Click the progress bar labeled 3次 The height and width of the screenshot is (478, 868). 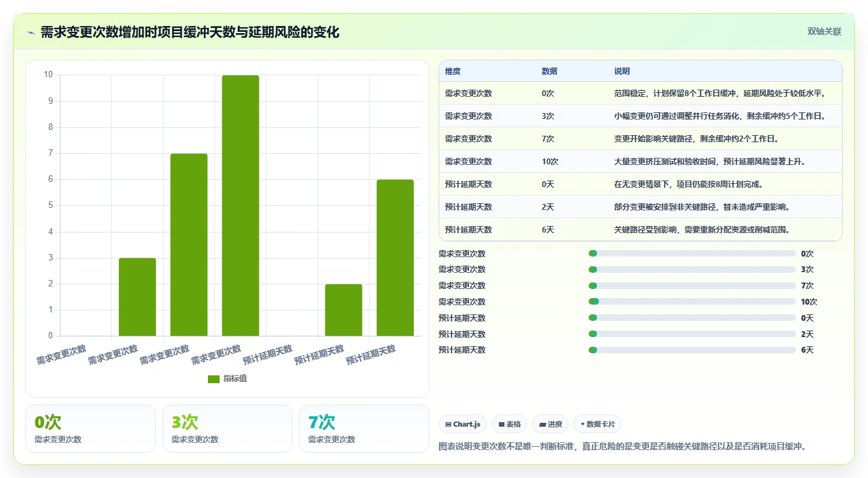[x=692, y=270]
